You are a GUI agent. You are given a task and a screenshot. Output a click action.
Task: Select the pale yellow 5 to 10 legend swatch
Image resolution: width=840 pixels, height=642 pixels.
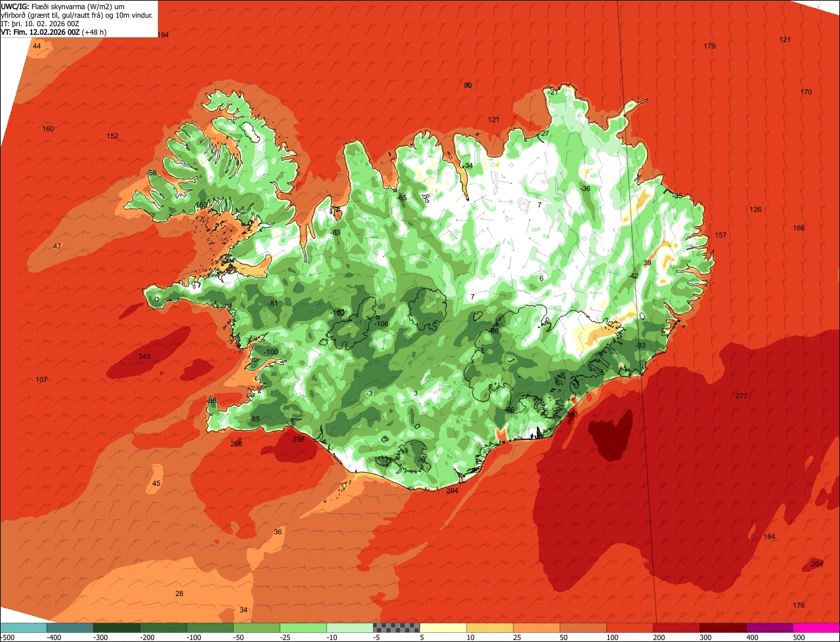(x=443, y=628)
